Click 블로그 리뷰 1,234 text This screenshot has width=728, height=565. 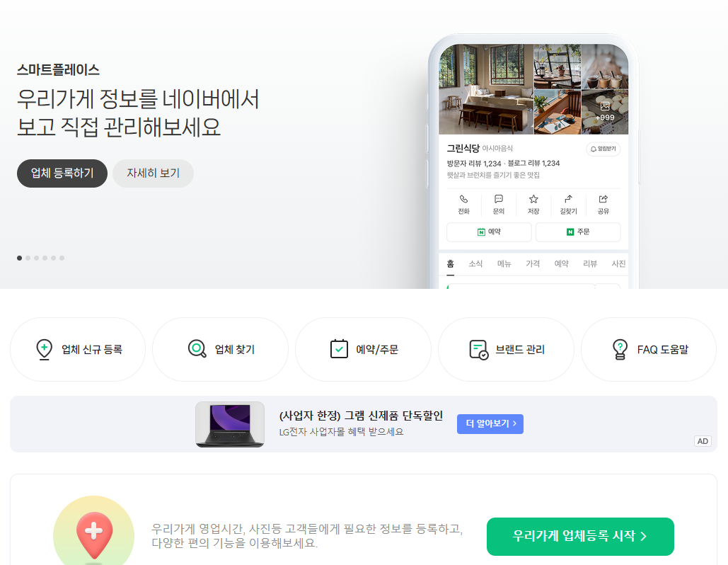[533, 163]
